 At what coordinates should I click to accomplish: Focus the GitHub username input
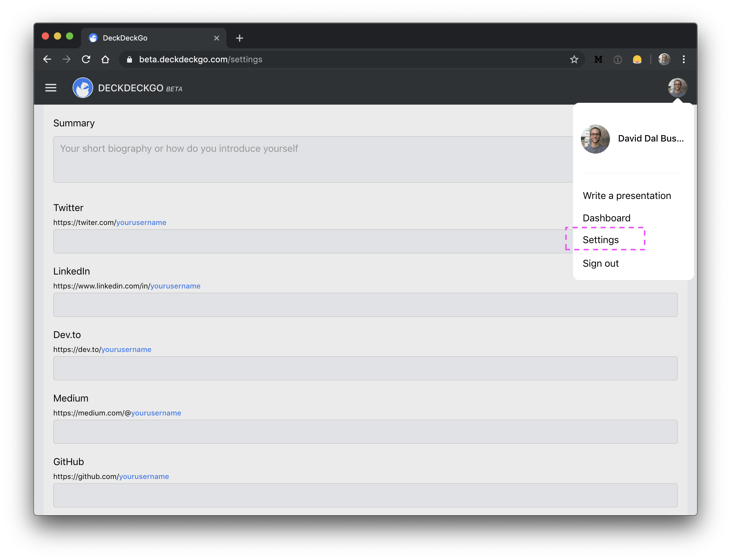(x=365, y=495)
